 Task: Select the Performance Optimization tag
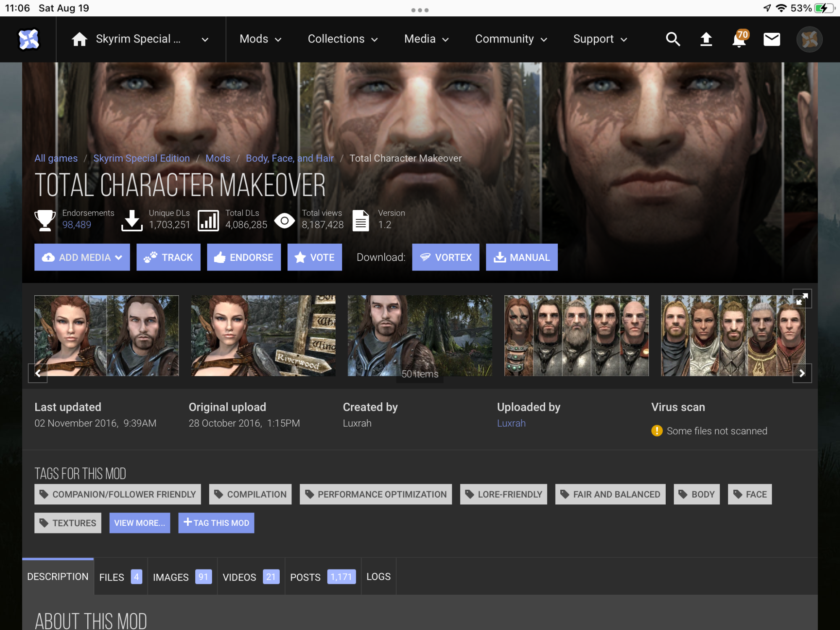(375, 494)
